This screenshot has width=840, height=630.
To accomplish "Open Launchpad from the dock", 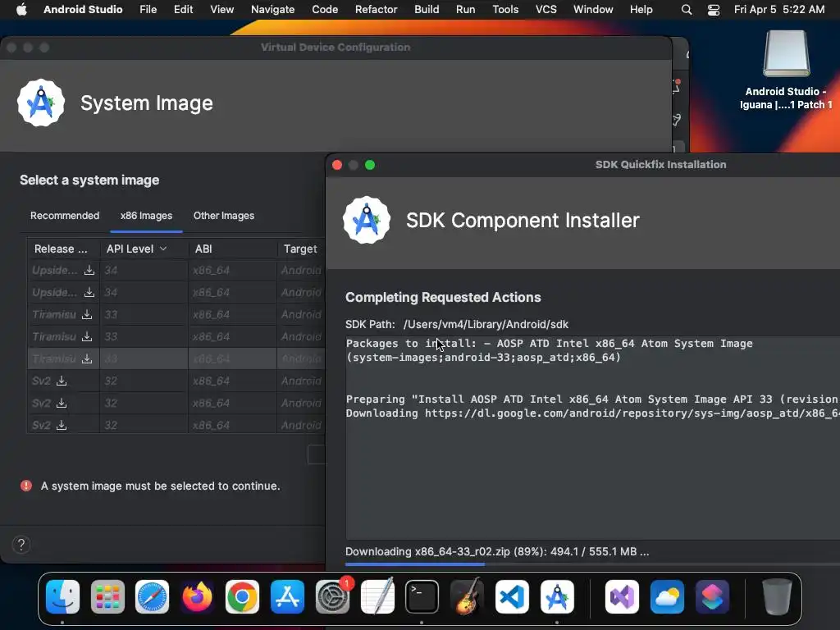I will point(107,597).
